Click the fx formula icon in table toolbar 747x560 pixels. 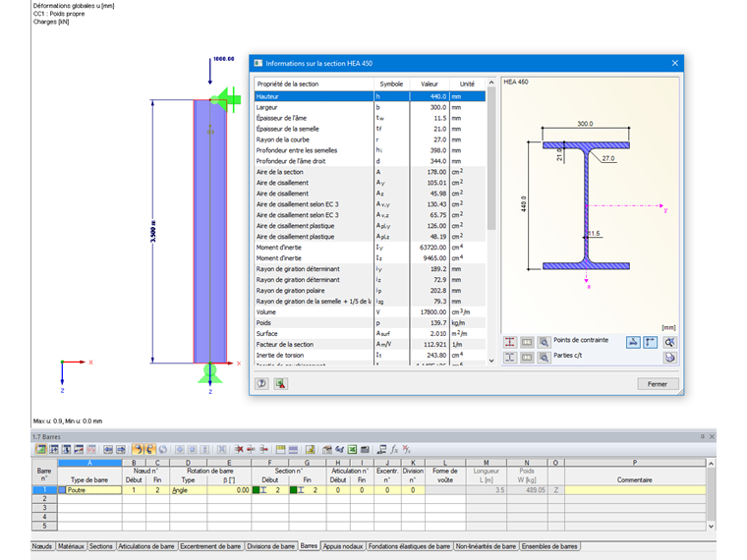pos(395,449)
